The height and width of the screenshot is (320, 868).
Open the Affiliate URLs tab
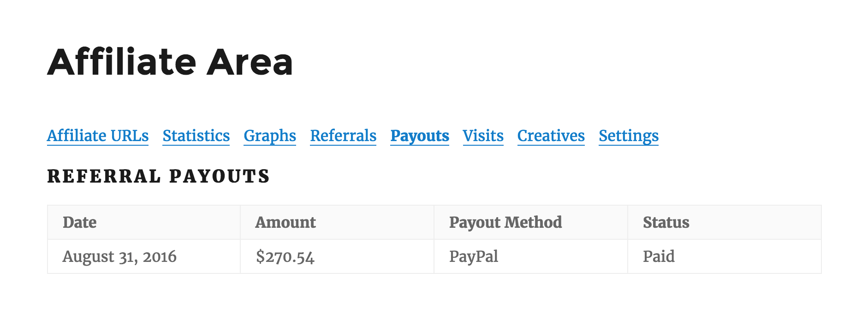pos(98,136)
